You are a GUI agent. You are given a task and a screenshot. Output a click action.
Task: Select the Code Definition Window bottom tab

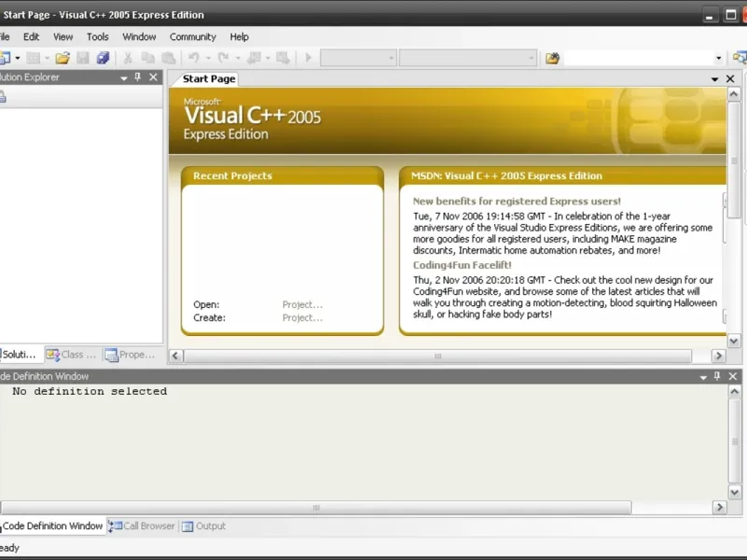(52, 525)
